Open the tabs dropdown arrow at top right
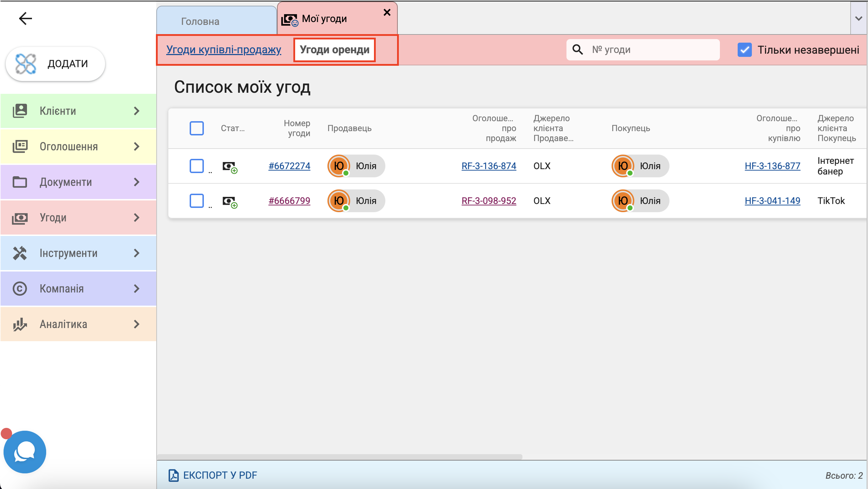 859,18
